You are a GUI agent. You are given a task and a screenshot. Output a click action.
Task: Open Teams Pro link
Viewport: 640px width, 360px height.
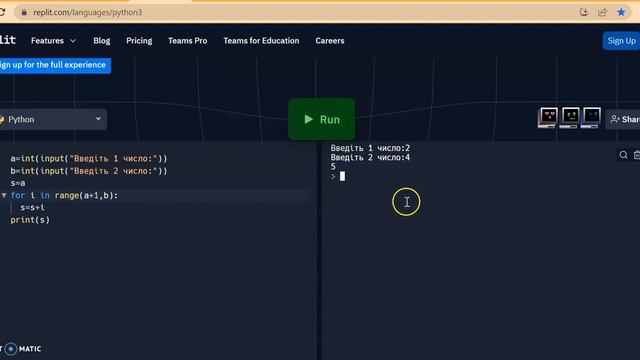tap(188, 41)
